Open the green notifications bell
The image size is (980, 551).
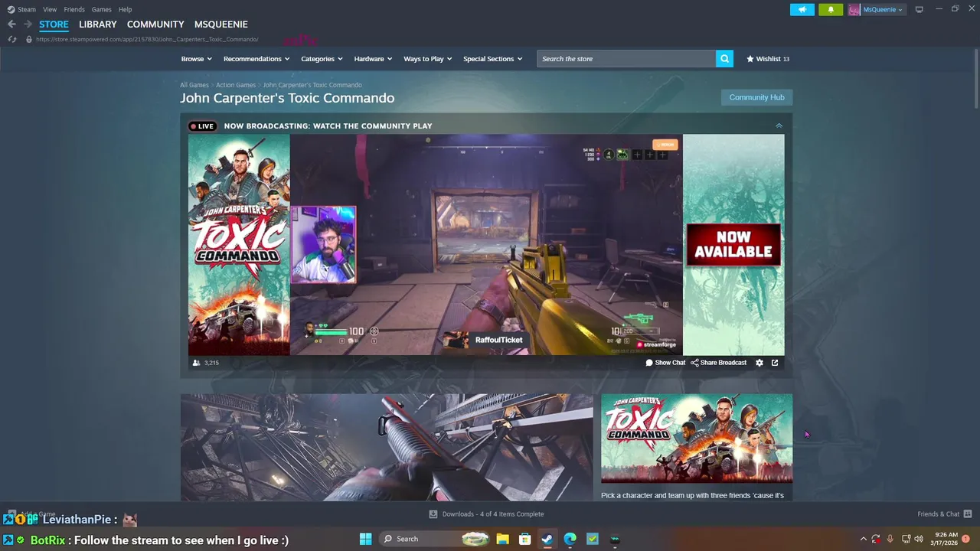coord(831,9)
